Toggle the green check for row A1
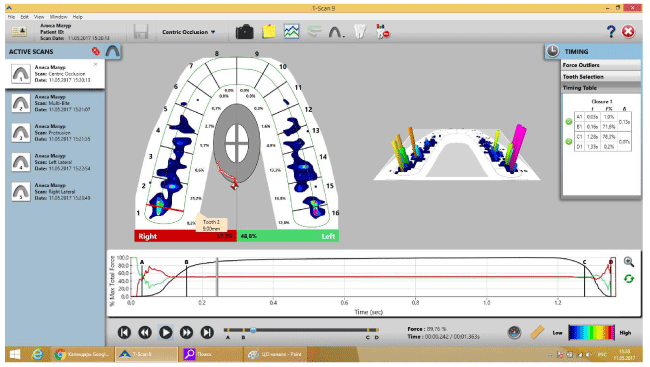 [x=569, y=122]
